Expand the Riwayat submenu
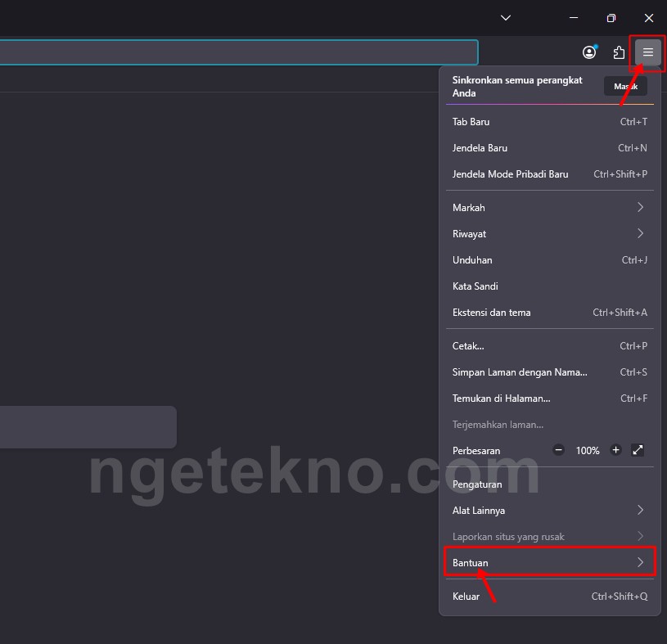The image size is (667, 644). click(x=549, y=234)
